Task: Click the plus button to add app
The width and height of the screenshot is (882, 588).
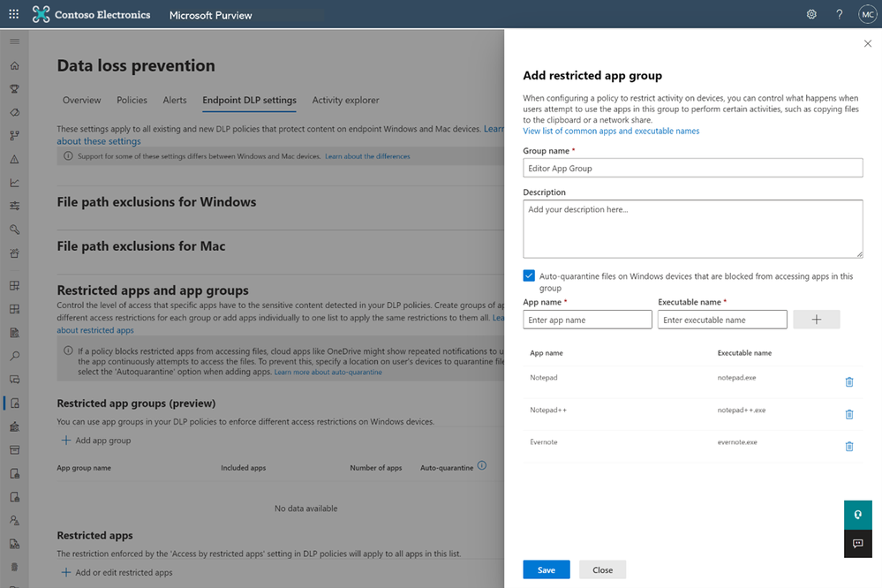Action: click(x=816, y=320)
